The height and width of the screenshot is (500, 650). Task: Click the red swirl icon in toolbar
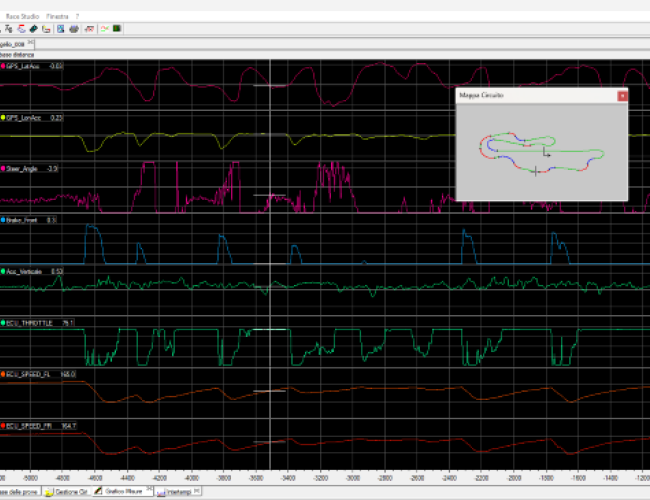pos(21,29)
